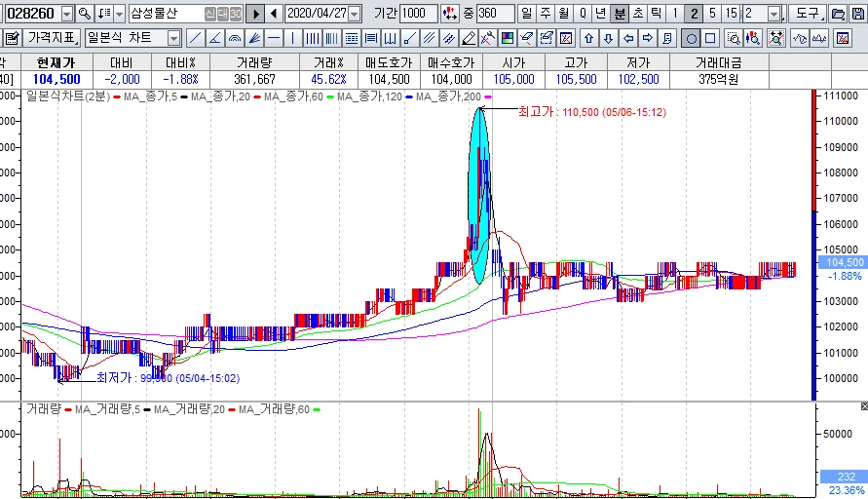Click the eraser delete-line icon

pos(526,38)
